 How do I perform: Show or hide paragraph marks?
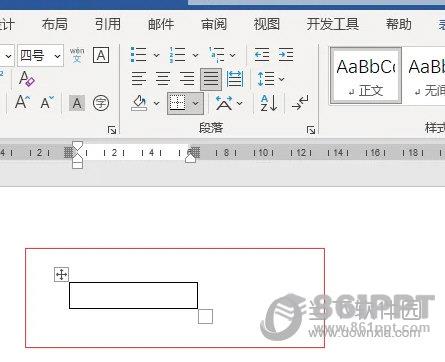click(300, 103)
